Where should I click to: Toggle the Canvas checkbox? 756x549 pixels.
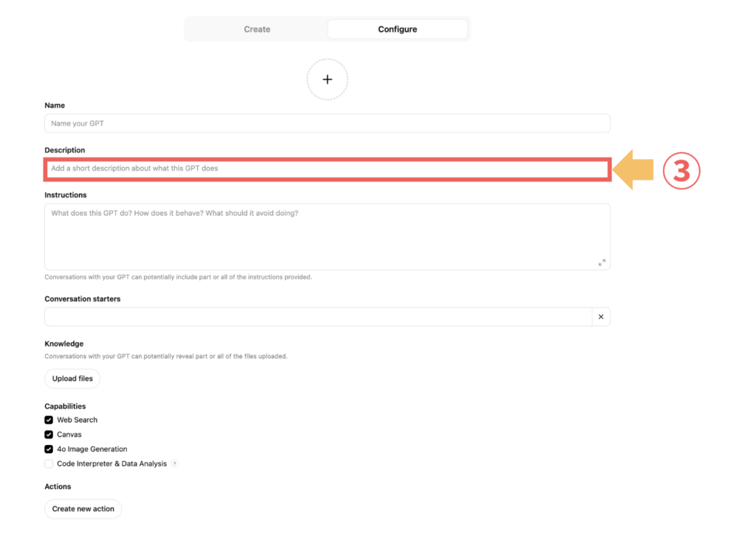pos(49,434)
